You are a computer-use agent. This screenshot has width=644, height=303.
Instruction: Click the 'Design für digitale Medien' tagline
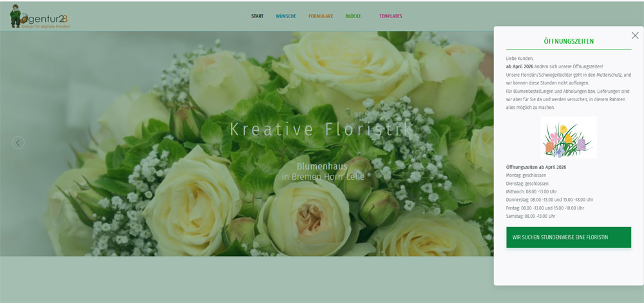(x=45, y=26)
